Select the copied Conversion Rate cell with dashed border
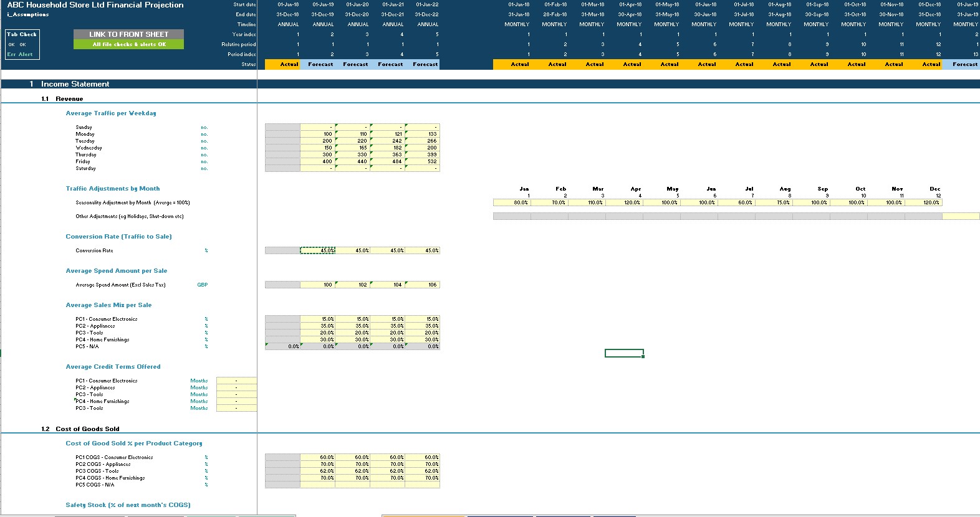The width and height of the screenshot is (980, 517). coord(318,250)
